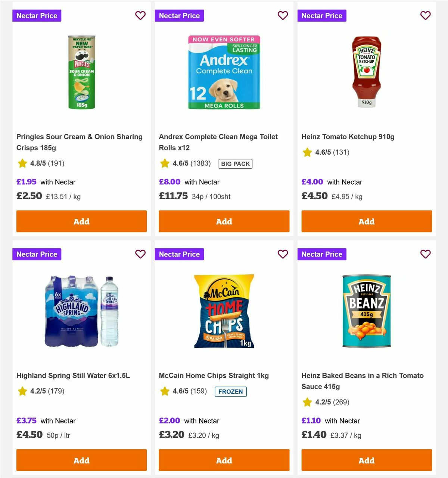
Task: Toggle favourite heart on Heinz Beanz tin
Action: point(426,254)
